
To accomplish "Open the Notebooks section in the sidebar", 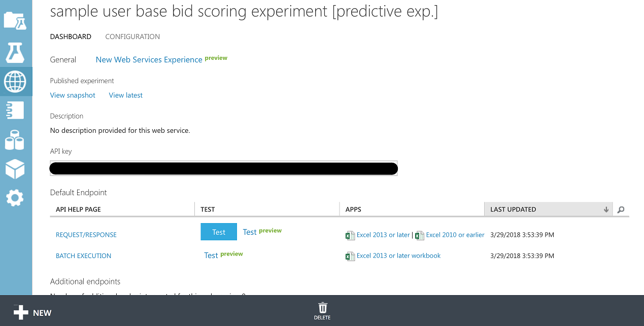I will pos(16,110).
